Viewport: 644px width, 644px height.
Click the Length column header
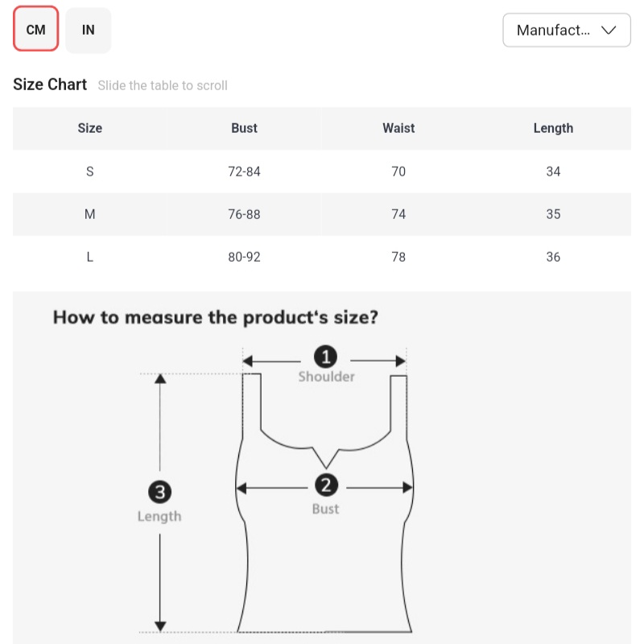pos(553,128)
